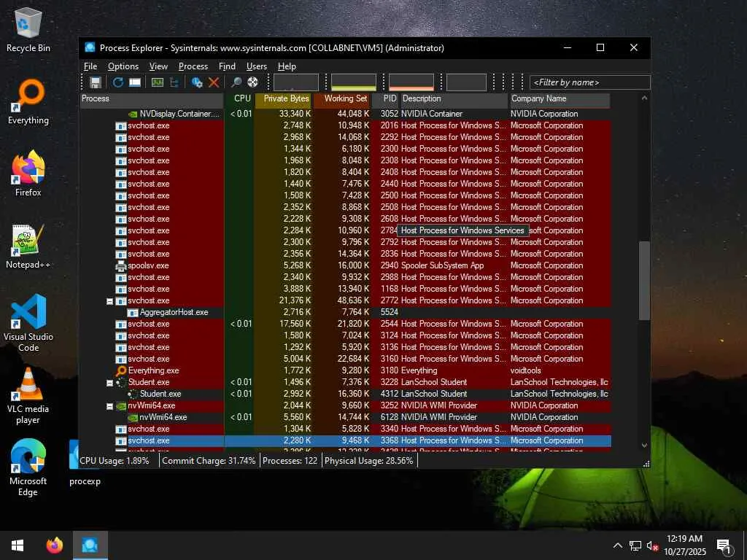Click the scrollbar down arrow
The width and height of the screenshot is (747, 560).
click(x=644, y=446)
